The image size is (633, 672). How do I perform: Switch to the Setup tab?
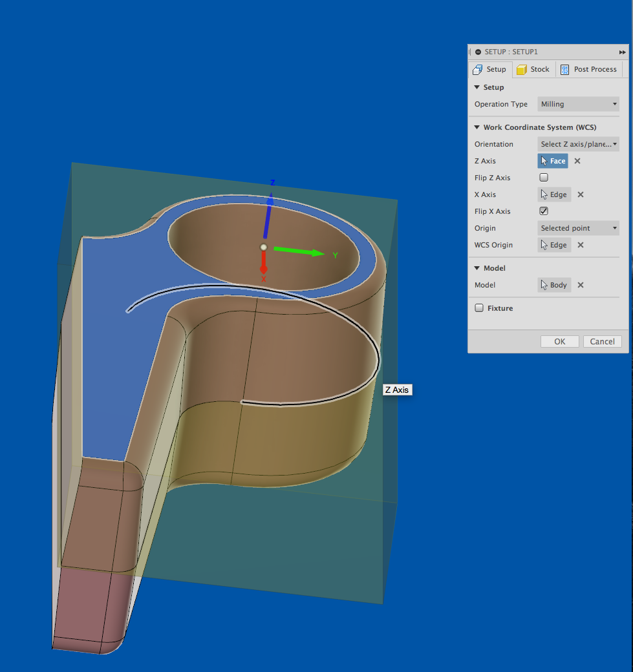click(489, 69)
